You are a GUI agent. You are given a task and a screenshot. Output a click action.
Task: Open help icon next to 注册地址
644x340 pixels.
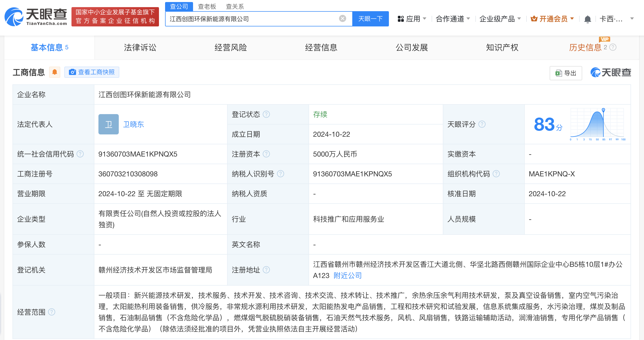pyautogui.click(x=266, y=270)
